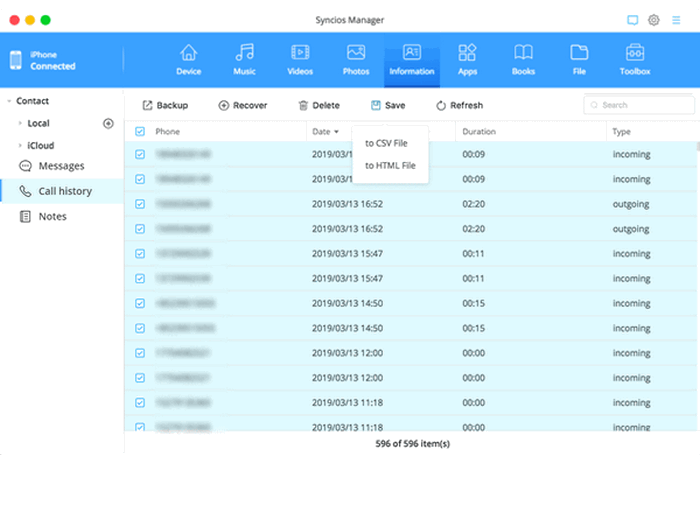The height and width of the screenshot is (506, 700).
Task: Uncheck the first 15:47 call checkbox
Action: coord(140,254)
